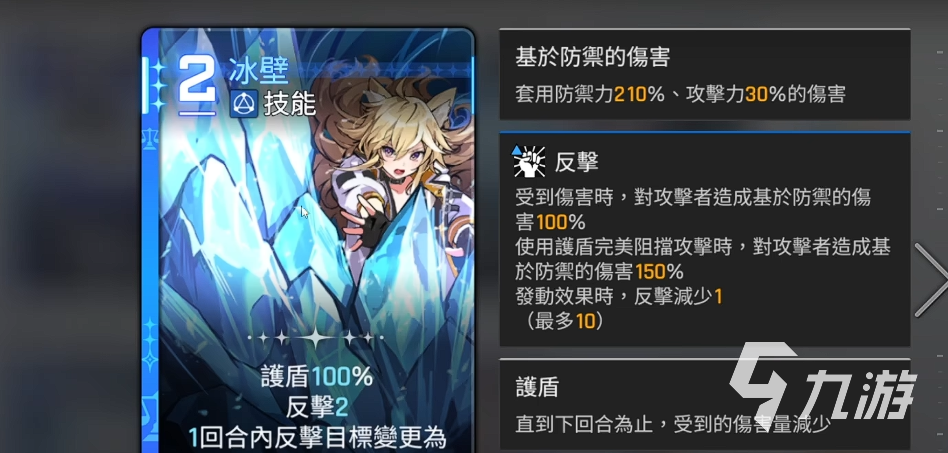Click the 冰壁 card name
Viewport: 948px width, 453px height.
pyautogui.click(x=258, y=73)
